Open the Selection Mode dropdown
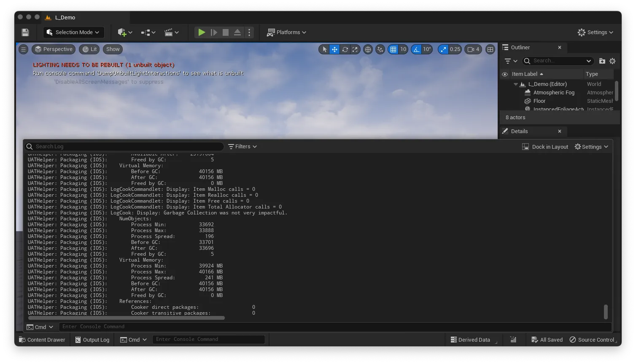This screenshot has width=636, height=364. click(73, 32)
